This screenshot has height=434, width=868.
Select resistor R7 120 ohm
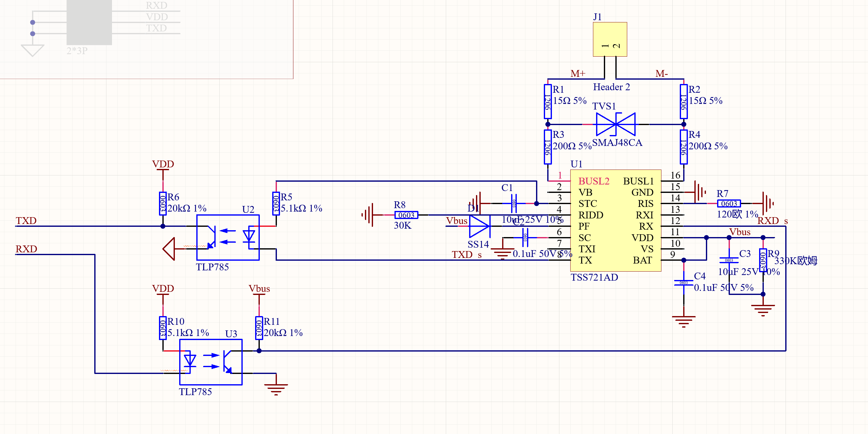pos(729,203)
